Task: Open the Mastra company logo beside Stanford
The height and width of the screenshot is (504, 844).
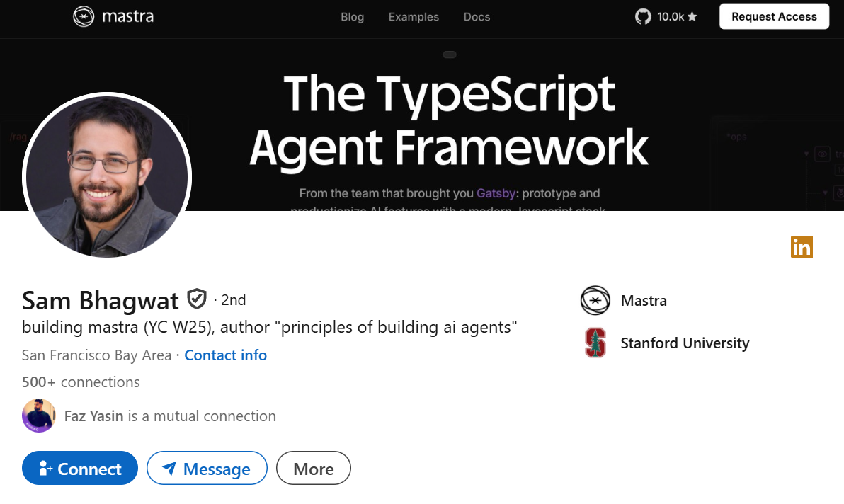Action: (x=595, y=301)
